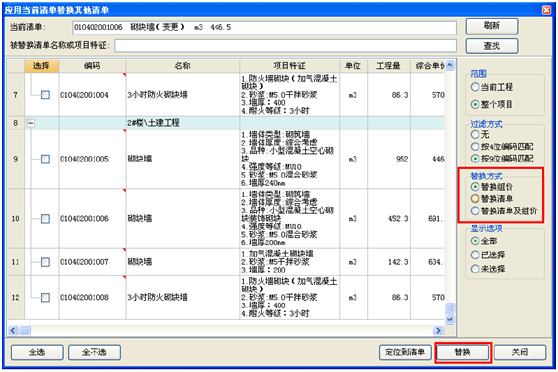The height and width of the screenshot is (372, 558).
Task: Click name cell 3小时防火砌块墙 in row 12
Action: coord(183,297)
